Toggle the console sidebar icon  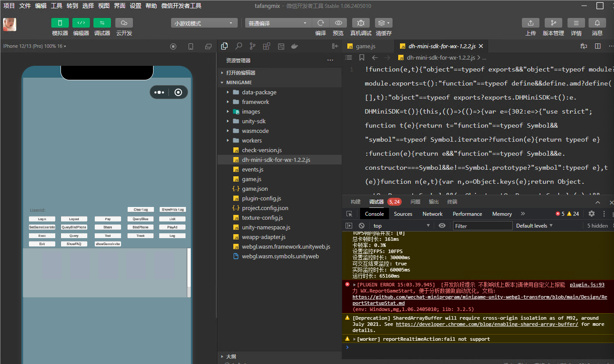pos(349,225)
